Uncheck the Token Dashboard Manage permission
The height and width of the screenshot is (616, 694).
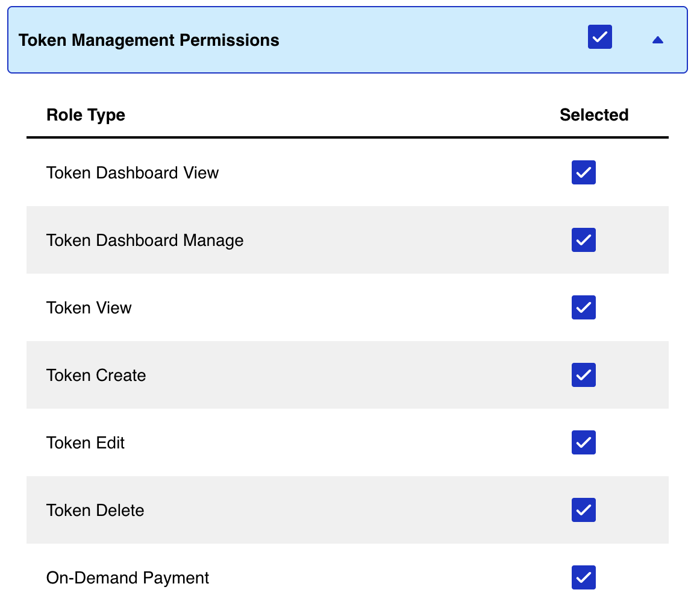(x=583, y=240)
